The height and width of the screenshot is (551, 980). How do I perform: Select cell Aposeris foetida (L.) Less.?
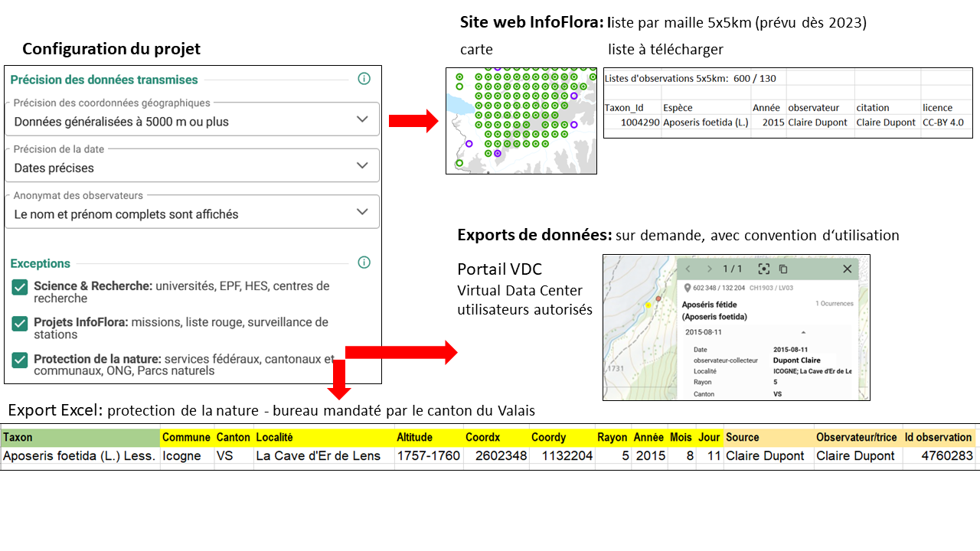[x=80, y=456]
